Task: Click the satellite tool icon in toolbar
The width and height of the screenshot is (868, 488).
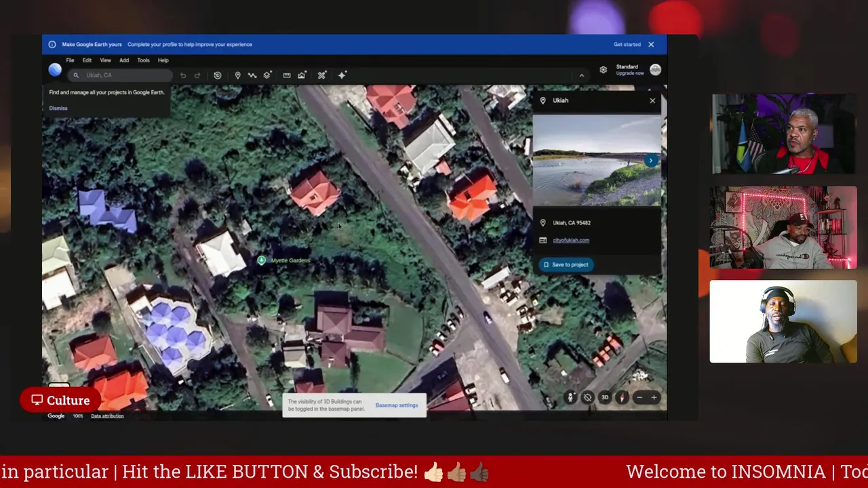Action: [x=322, y=75]
